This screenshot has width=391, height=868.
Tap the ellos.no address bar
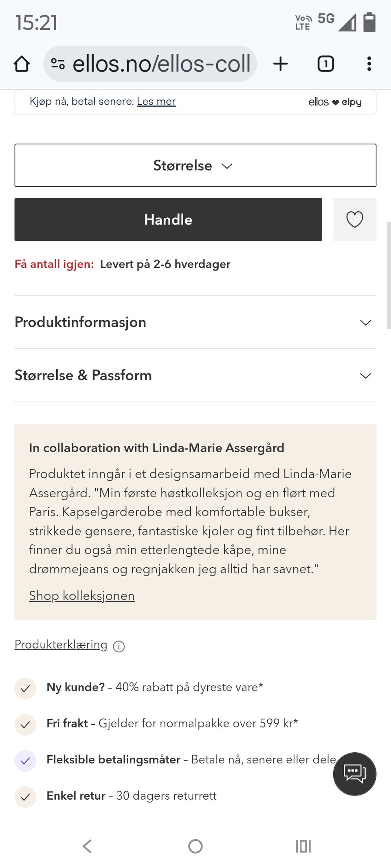point(161,64)
